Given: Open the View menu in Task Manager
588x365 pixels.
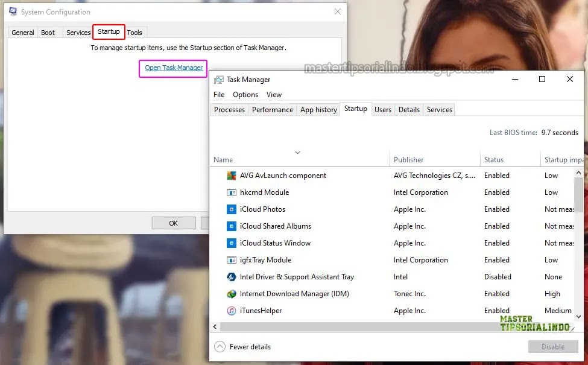Looking at the screenshot, I should (274, 95).
